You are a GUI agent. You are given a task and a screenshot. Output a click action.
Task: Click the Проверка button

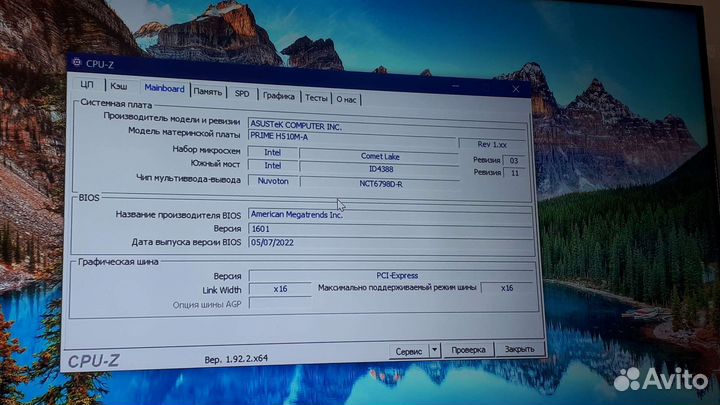(468, 350)
